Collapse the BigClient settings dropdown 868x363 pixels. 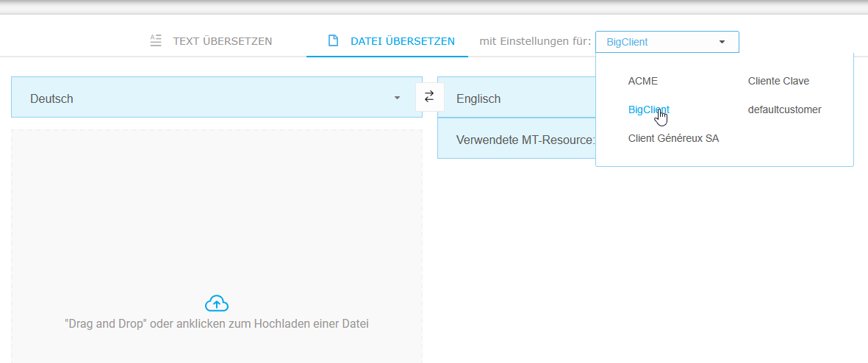[x=665, y=42]
